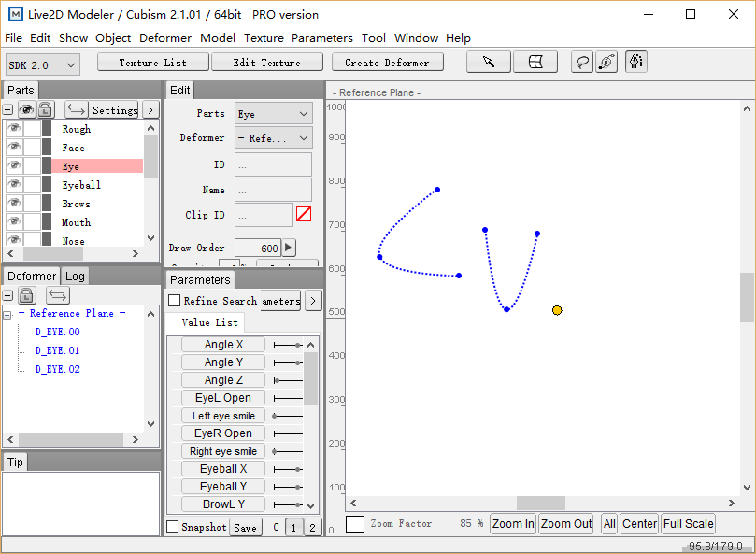
Task: Collapse the Reference Plane tree node
Action: point(8,314)
